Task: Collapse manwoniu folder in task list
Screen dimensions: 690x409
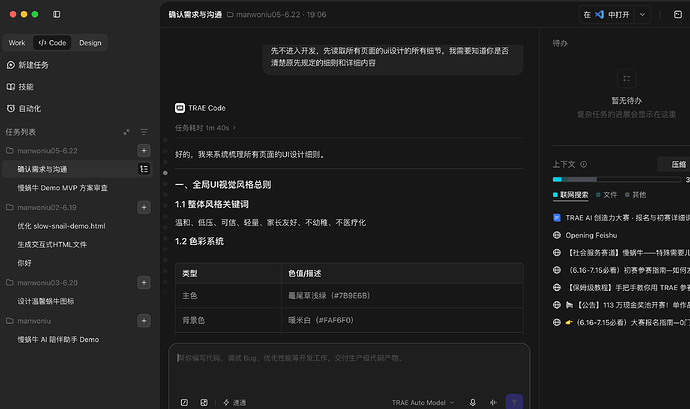Action: pos(29,321)
